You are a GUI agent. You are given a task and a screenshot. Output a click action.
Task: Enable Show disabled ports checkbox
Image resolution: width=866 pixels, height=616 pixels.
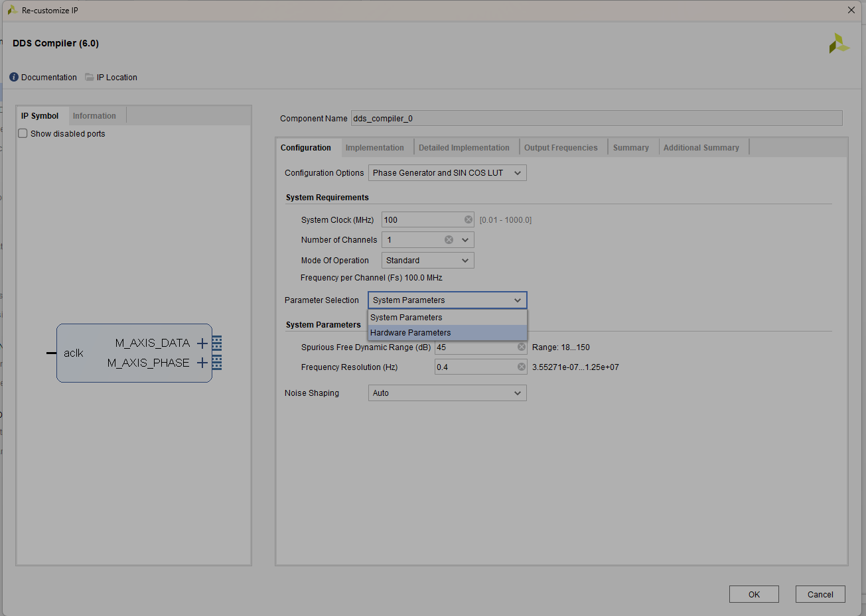tap(23, 133)
